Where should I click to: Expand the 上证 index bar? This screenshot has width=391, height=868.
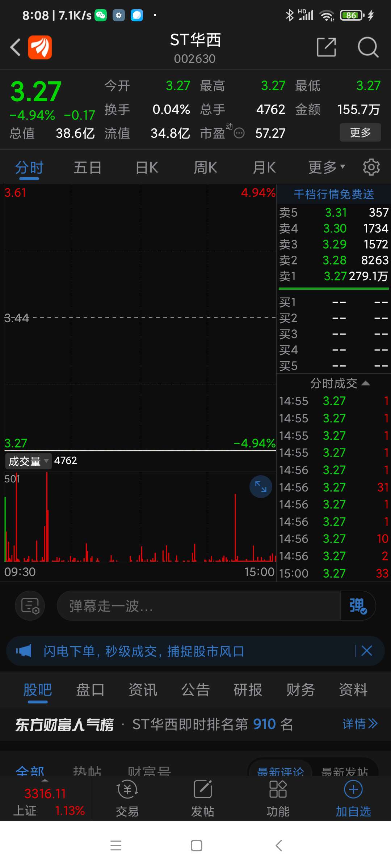(x=45, y=799)
